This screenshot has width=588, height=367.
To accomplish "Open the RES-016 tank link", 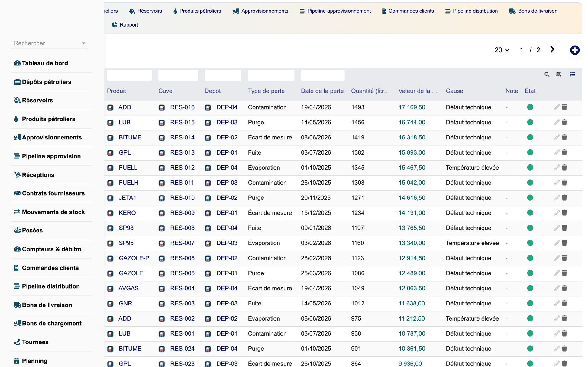I will tap(182, 107).
